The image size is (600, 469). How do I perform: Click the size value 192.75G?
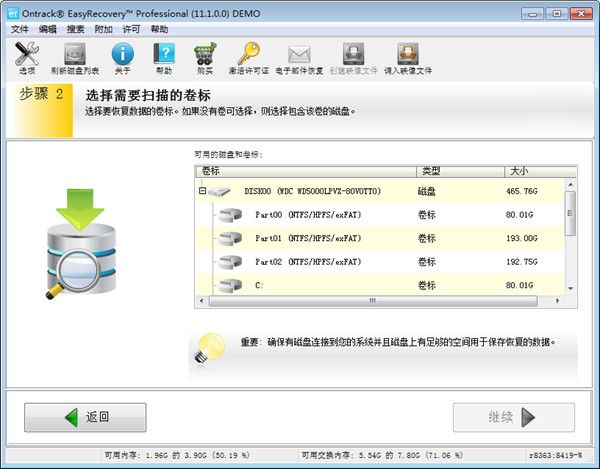[522, 262]
